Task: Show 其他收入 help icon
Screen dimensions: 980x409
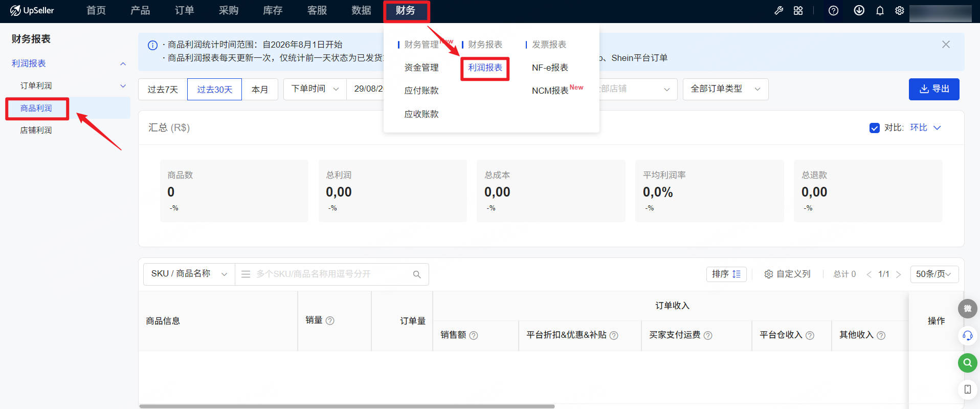Action: (x=881, y=335)
